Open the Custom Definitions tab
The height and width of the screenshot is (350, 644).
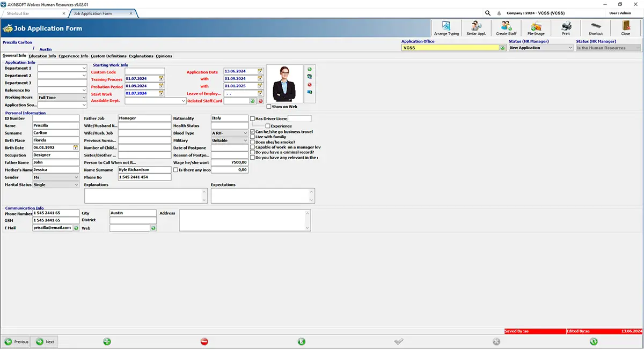[109, 56]
